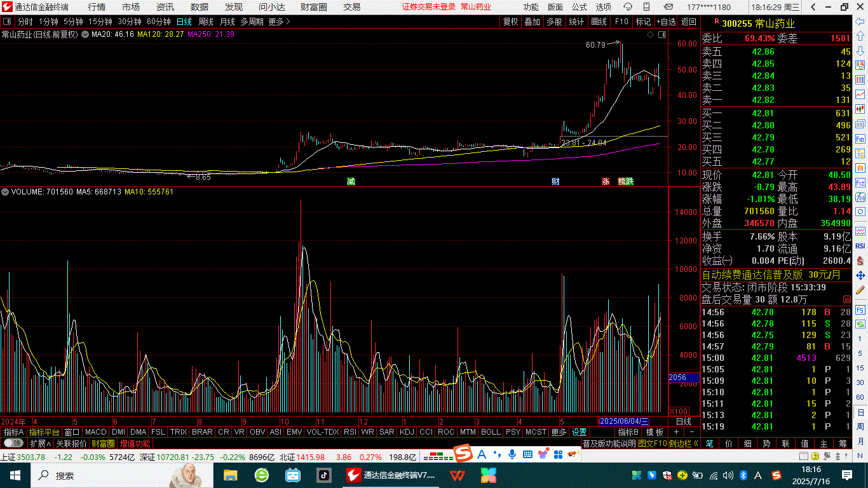Open the multi-window sidebar icon

click(860, 124)
